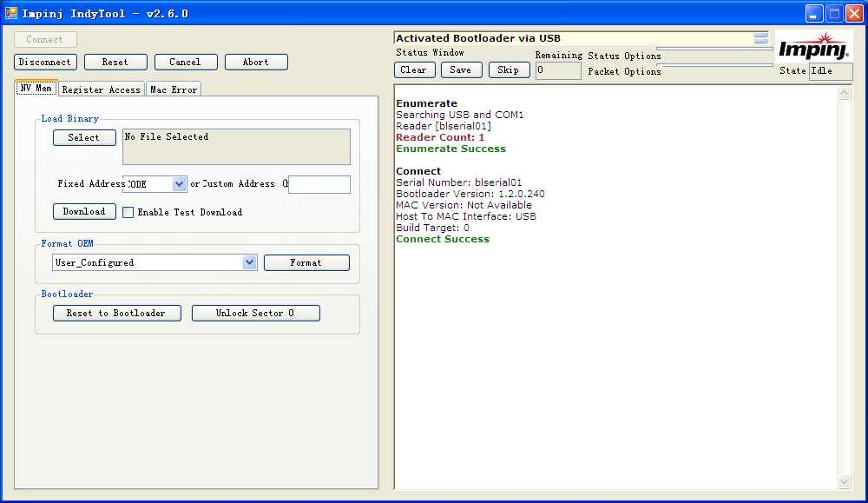Close the IndyTool window
This screenshot has width=868, height=503.
pos(855,13)
